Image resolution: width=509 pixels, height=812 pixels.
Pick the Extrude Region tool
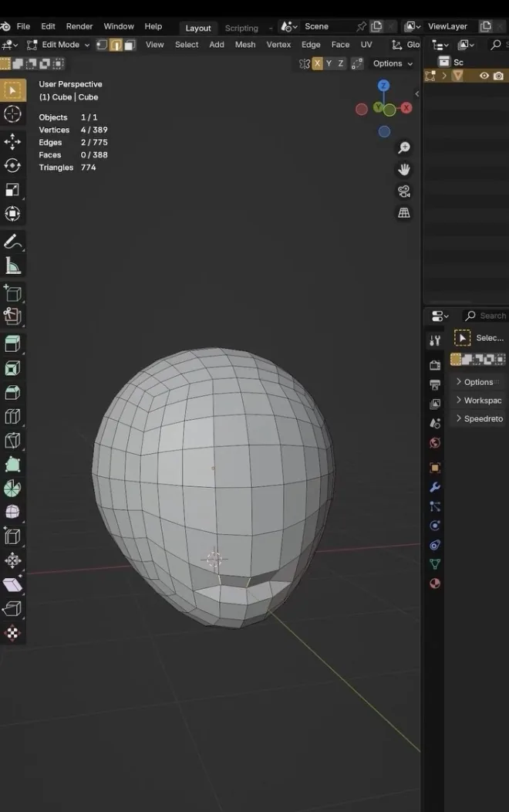coord(12,343)
